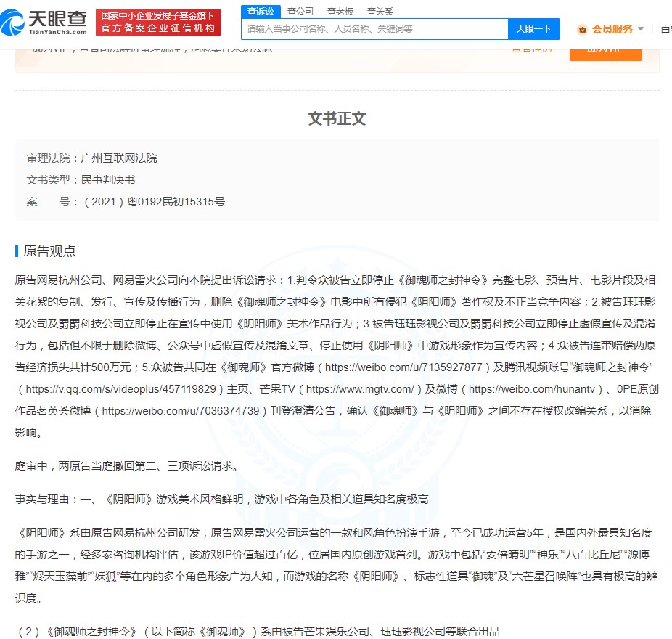Click the https://www.mgtv.com/ URL text

[360, 389]
